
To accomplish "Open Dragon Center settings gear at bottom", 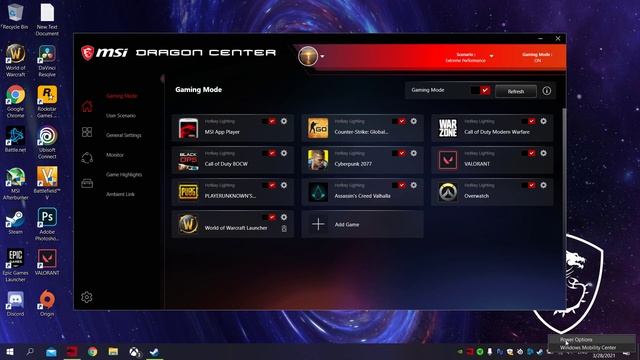I will pos(87,297).
